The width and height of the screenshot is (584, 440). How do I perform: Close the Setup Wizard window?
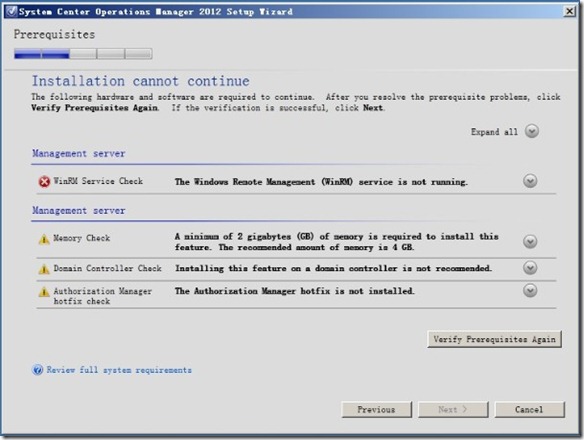(x=570, y=12)
